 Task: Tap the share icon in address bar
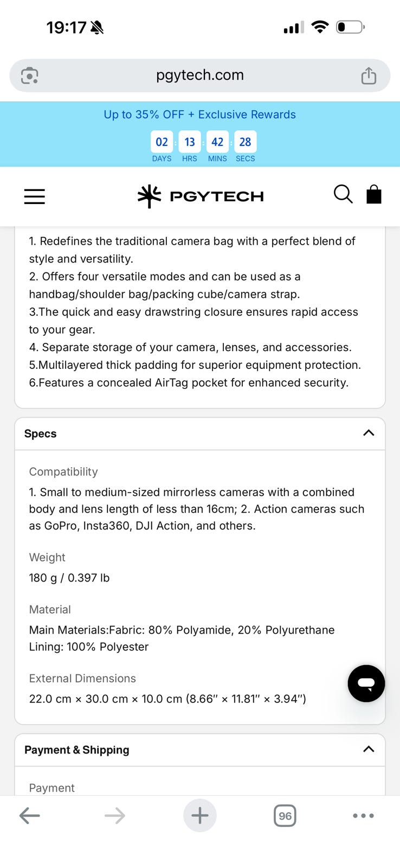[369, 75]
